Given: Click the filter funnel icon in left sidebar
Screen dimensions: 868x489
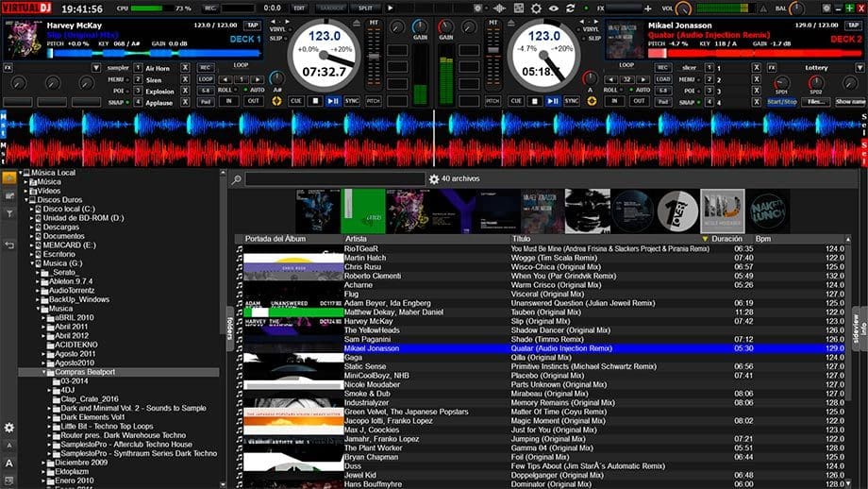Looking at the screenshot, I should (x=9, y=213).
